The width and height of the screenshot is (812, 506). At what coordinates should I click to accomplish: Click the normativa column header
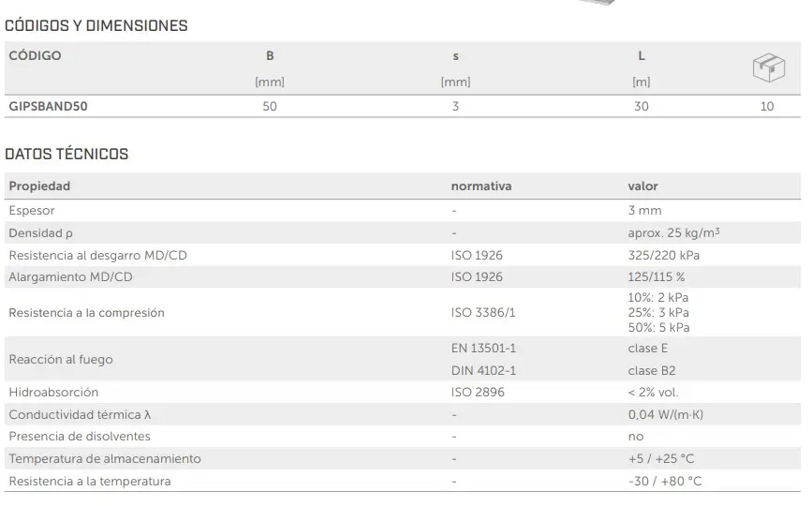[x=481, y=186]
